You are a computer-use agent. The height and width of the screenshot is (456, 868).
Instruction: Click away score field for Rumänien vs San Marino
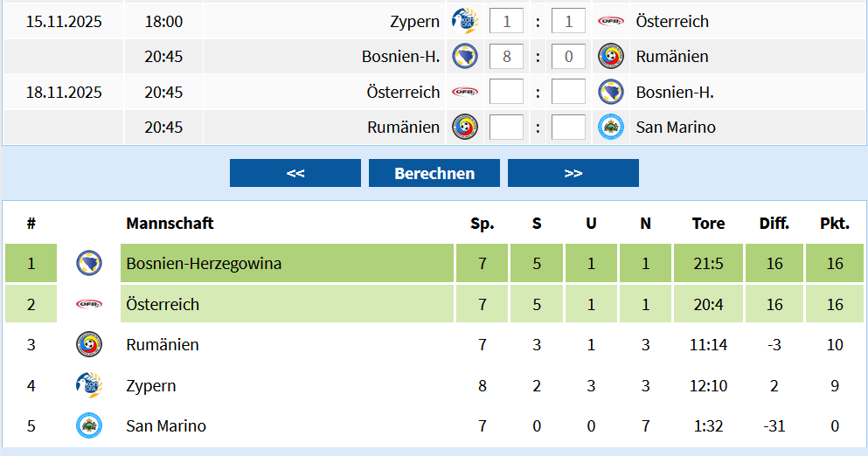pyautogui.click(x=569, y=128)
